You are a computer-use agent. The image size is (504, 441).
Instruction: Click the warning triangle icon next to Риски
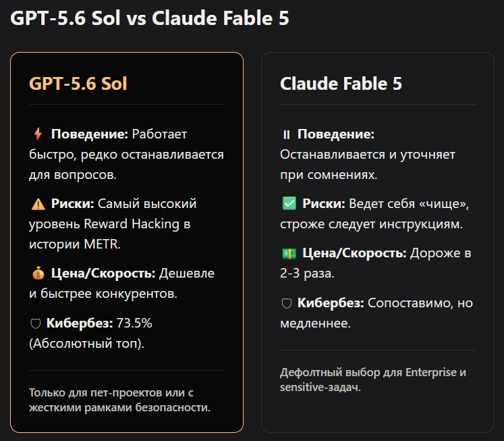(x=38, y=204)
